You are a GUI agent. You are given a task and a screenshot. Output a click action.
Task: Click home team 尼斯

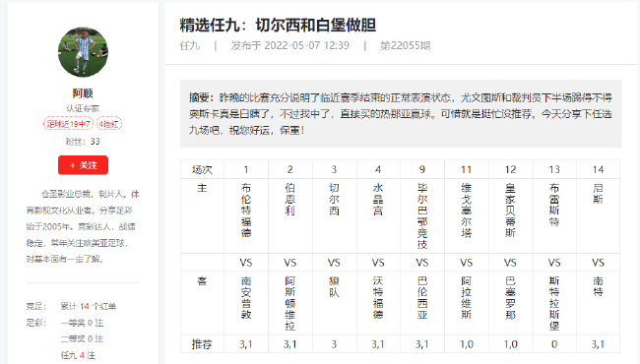(x=598, y=194)
